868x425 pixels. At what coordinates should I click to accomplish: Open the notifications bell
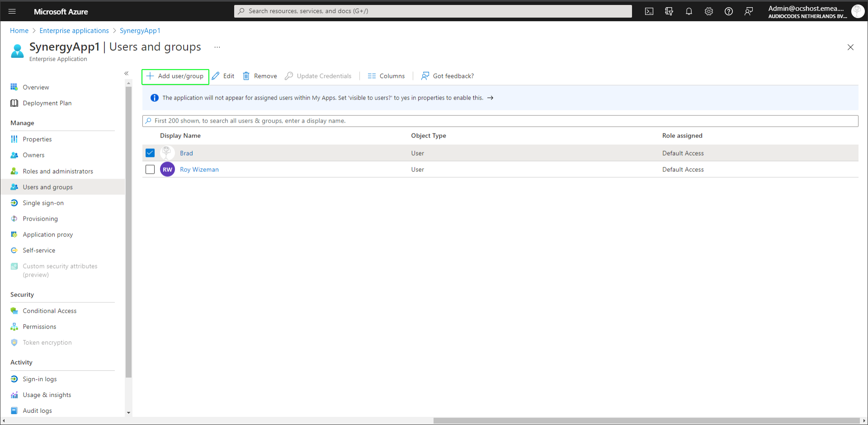pos(689,11)
